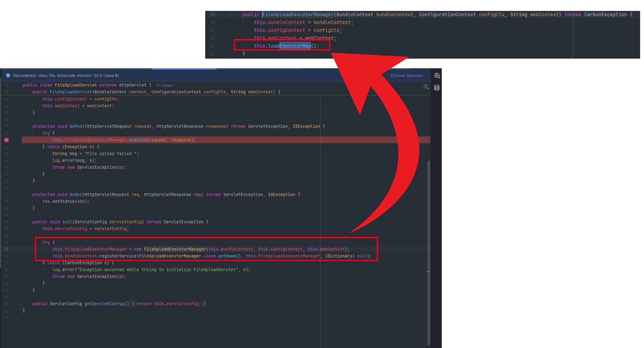Image resolution: width=644 pixels, height=348 pixels.
Task: Click the Choose Sources link
Action: point(408,75)
